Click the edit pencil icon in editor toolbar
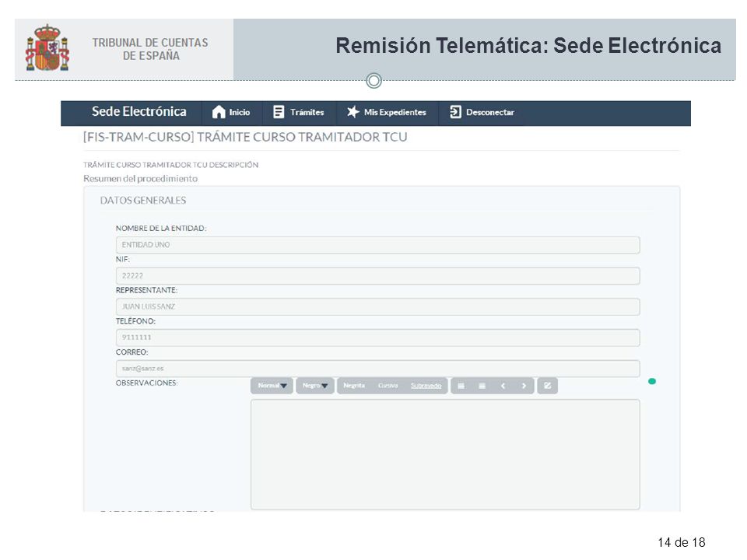This screenshot has height=560, width=747. point(547,386)
